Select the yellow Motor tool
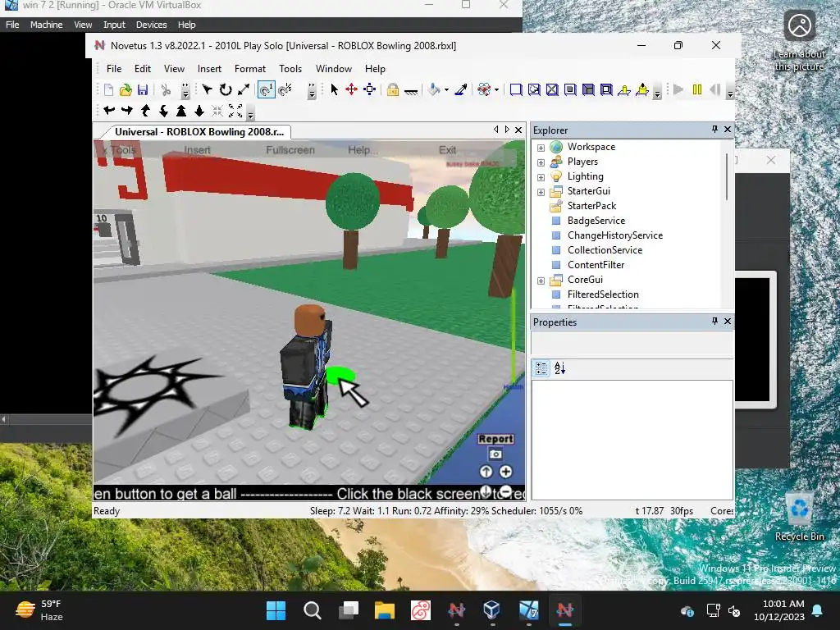Screen dimensions: 840x630 coord(642,89)
